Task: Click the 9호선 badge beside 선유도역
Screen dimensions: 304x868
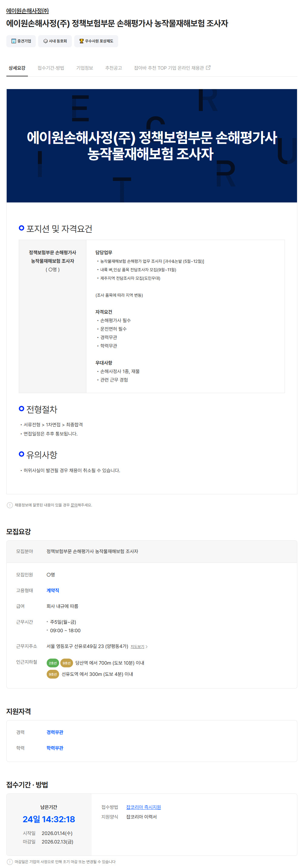Action: 52,674
